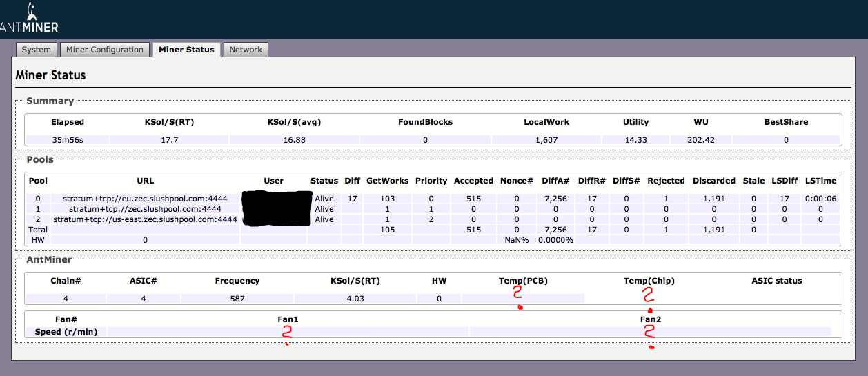Click the LSTime value 0:00:06
868x376 pixels.
point(820,199)
